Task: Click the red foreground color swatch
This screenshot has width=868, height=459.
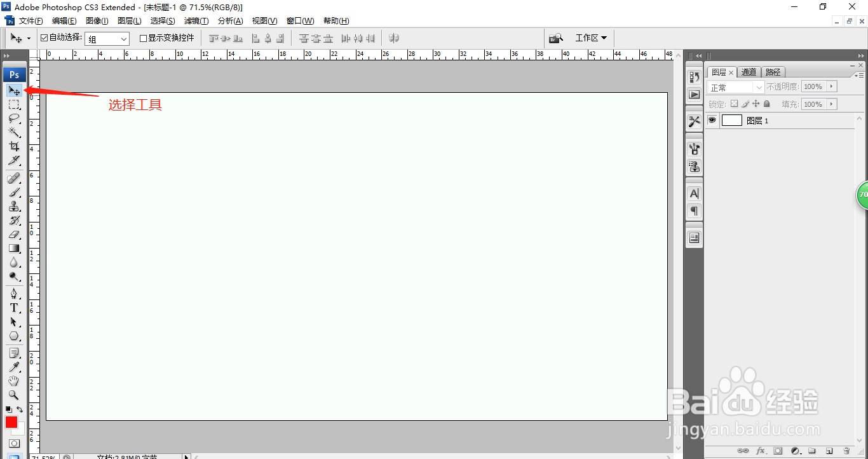Action: click(11, 422)
